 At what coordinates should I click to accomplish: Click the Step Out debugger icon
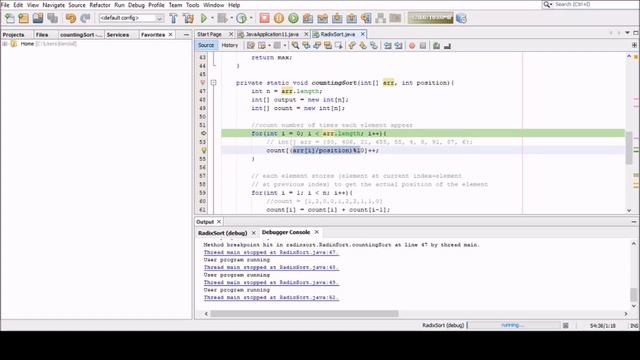pyautogui.click(x=351, y=18)
